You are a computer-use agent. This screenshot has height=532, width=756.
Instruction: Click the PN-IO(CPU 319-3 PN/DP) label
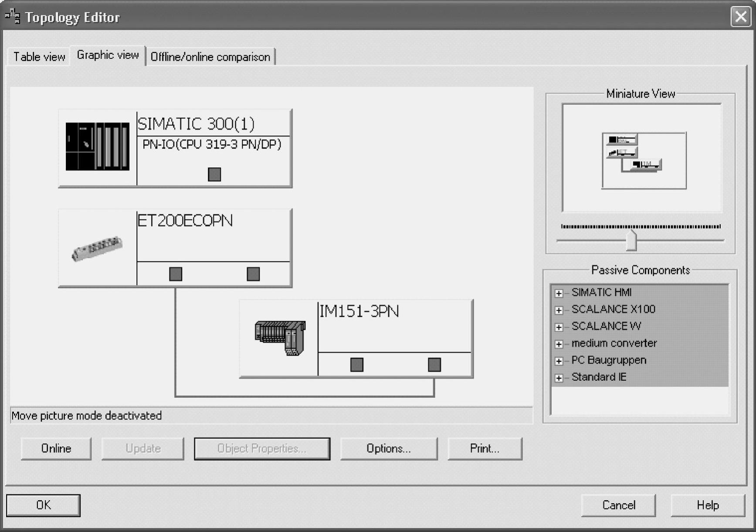click(x=212, y=144)
